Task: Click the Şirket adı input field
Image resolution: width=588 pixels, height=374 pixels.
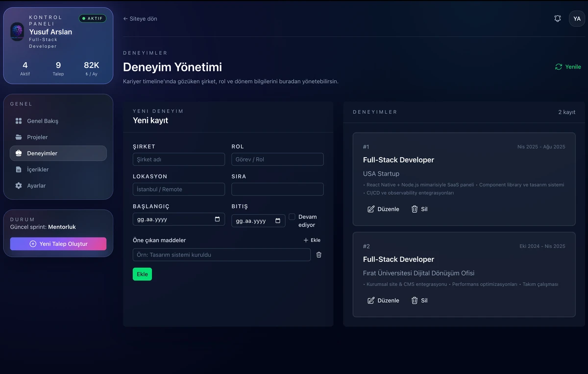Action: (x=178, y=160)
